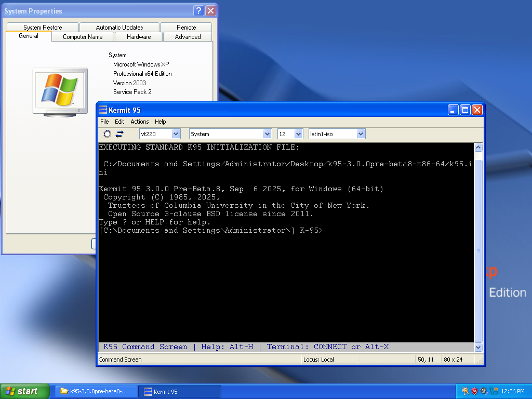532x399 pixels.
Task: Click the green and orange tray icon
Action: 494,391
